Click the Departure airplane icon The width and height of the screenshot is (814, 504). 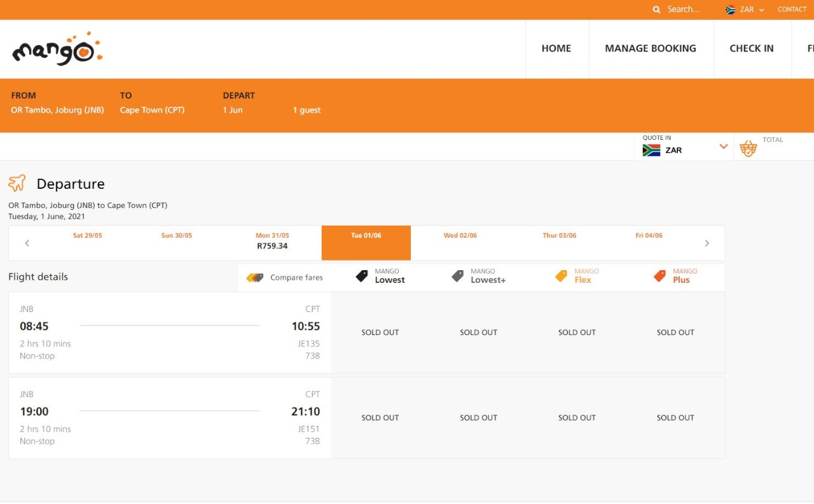pyautogui.click(x=17, y=184)
